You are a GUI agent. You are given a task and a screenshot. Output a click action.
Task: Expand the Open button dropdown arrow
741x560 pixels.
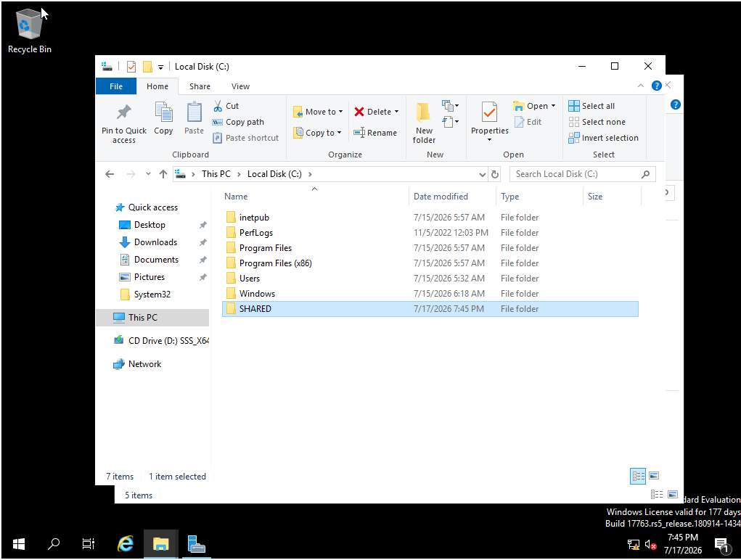553,106
